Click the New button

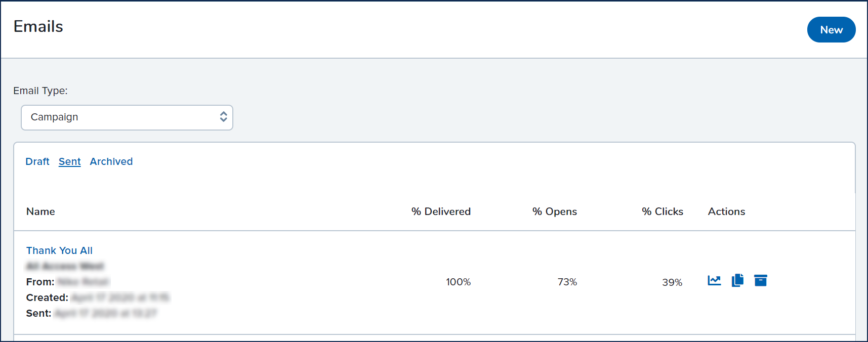click(x=831, y=30)
